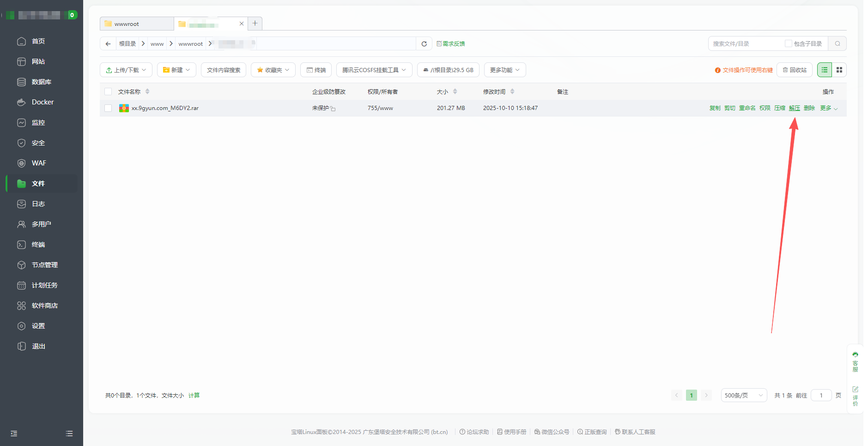Open the Recycle Bin button
This screenshot has width=868, height=446.
(795, 70)
